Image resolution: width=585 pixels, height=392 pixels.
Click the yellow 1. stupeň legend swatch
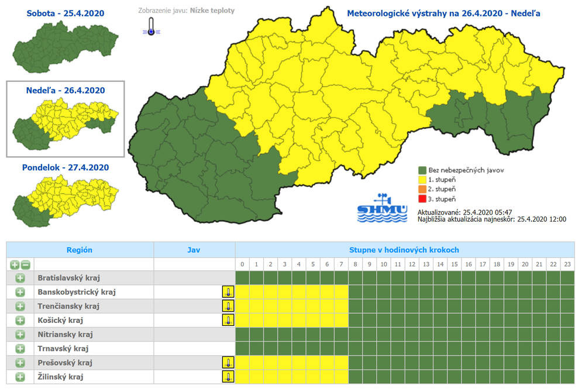tap(422, 180)
